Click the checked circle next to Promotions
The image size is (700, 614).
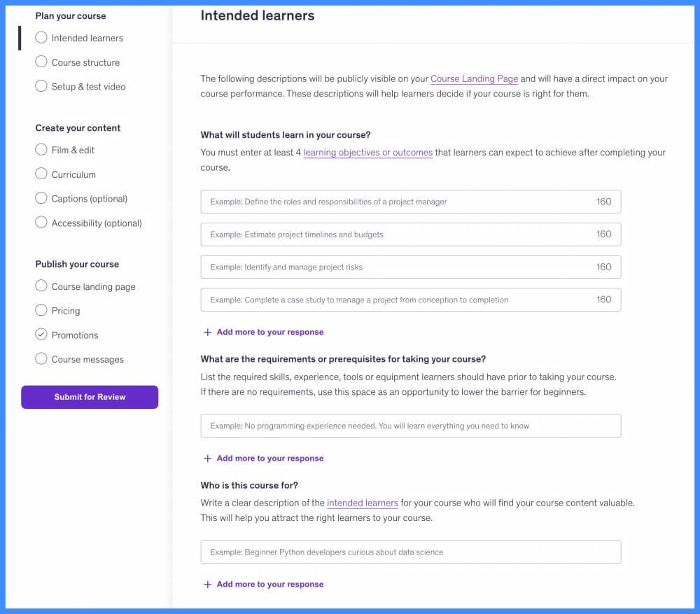(x=41, y=335)
